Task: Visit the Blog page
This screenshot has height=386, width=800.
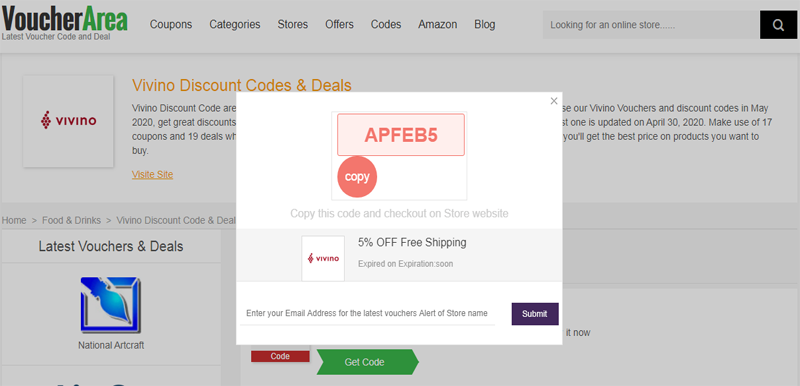Action: click(485, 24)
